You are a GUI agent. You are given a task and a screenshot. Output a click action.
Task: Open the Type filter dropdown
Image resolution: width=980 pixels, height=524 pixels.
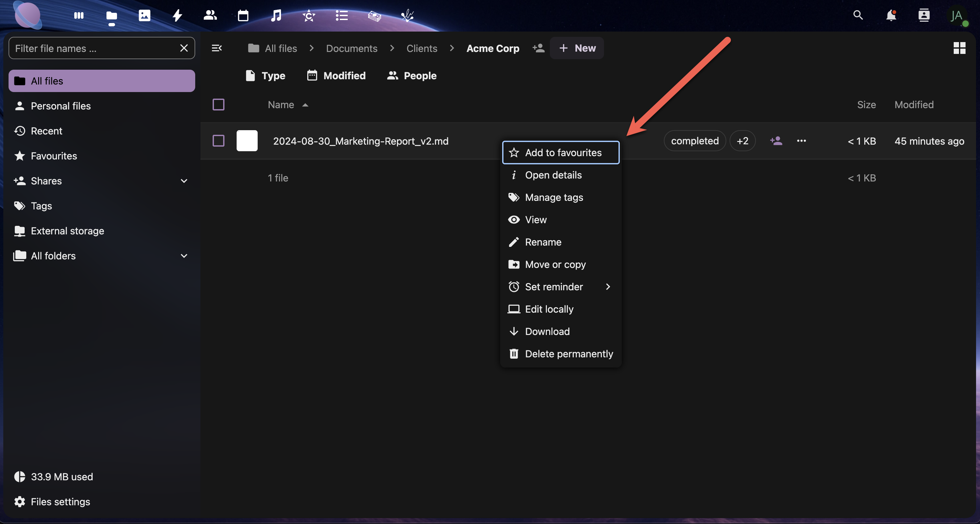click(x=265, y=76)
